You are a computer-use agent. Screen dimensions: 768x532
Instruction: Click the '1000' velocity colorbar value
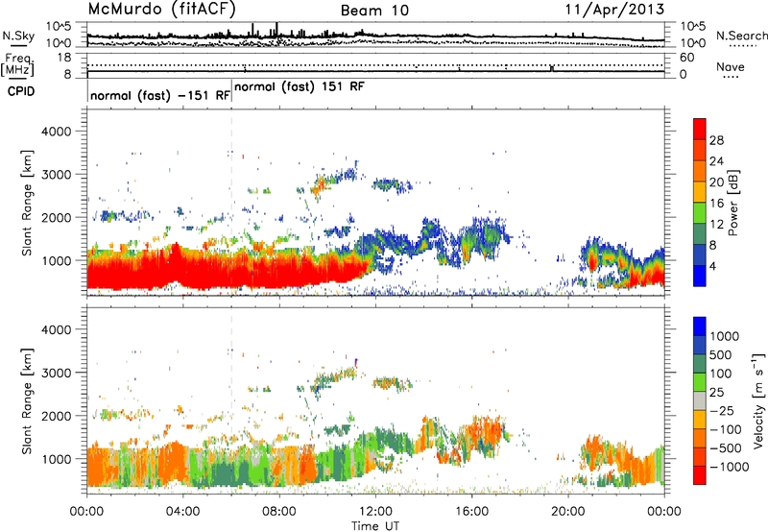coord(725,336)
